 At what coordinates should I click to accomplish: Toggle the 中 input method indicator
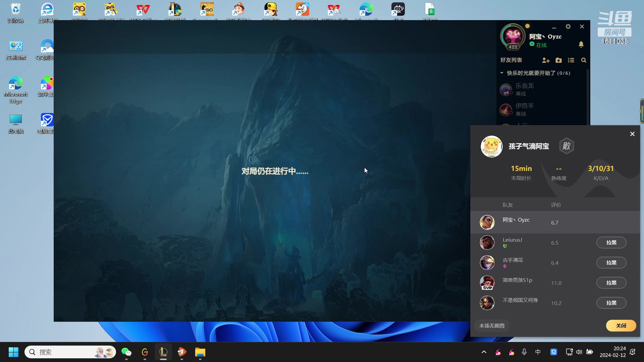coord(538,352)
